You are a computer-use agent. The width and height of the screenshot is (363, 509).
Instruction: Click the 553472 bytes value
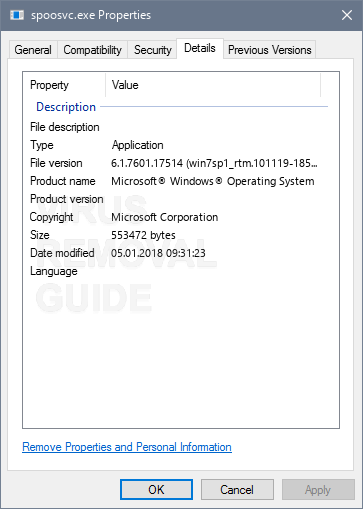[143, 235]
